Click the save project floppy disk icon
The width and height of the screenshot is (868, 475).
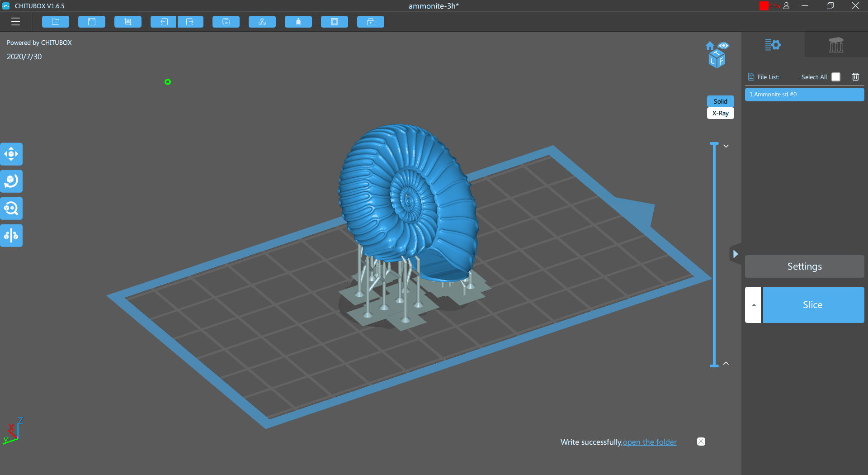[x=92, y=22]
